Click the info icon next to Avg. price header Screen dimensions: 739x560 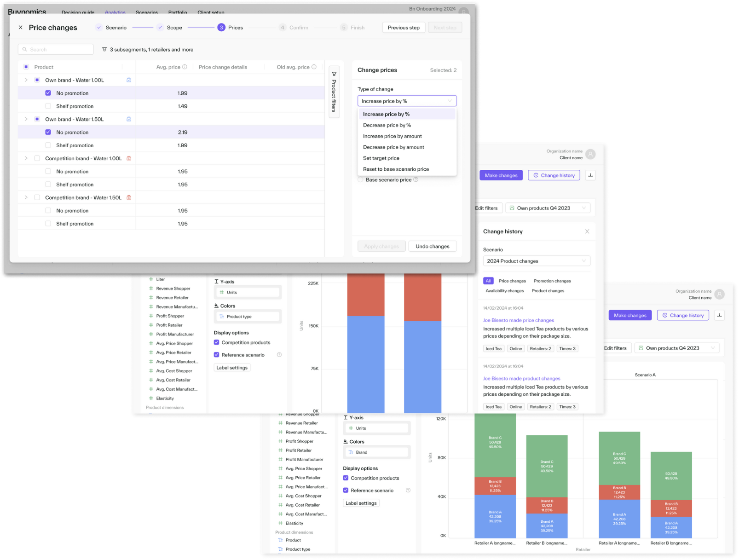[x=185, y=67]
